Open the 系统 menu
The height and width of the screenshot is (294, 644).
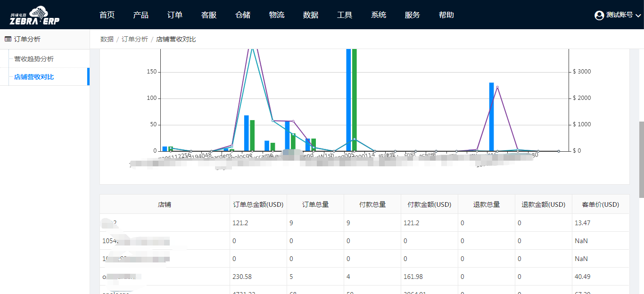(x=379, y=15)
